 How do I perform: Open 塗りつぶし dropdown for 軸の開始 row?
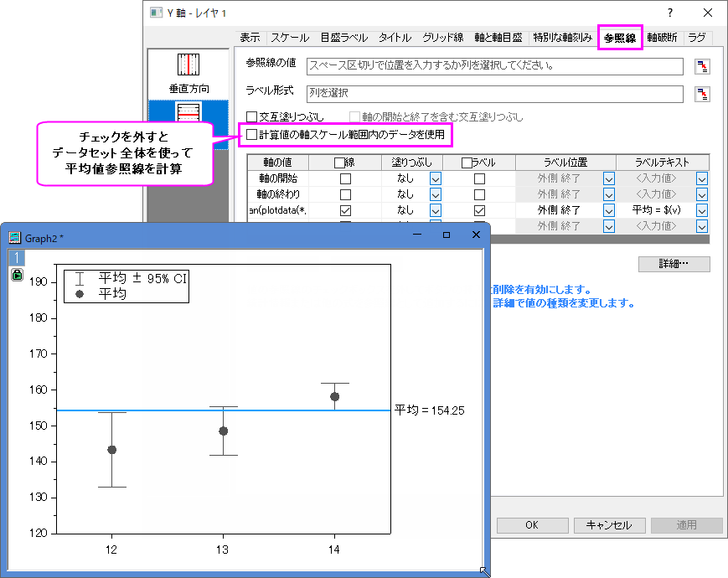click(435, 178)
